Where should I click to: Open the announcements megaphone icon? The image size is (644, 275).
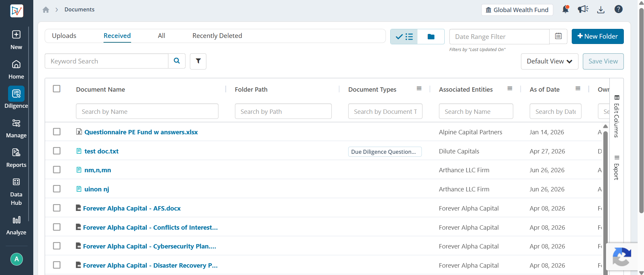583,9
